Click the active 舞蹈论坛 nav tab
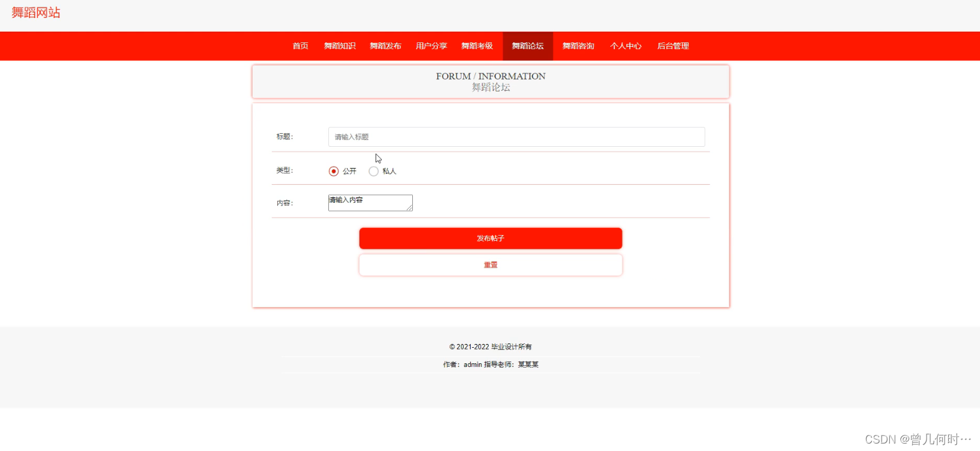Viewport: 980px width, 451px height. tap(528, 46)
